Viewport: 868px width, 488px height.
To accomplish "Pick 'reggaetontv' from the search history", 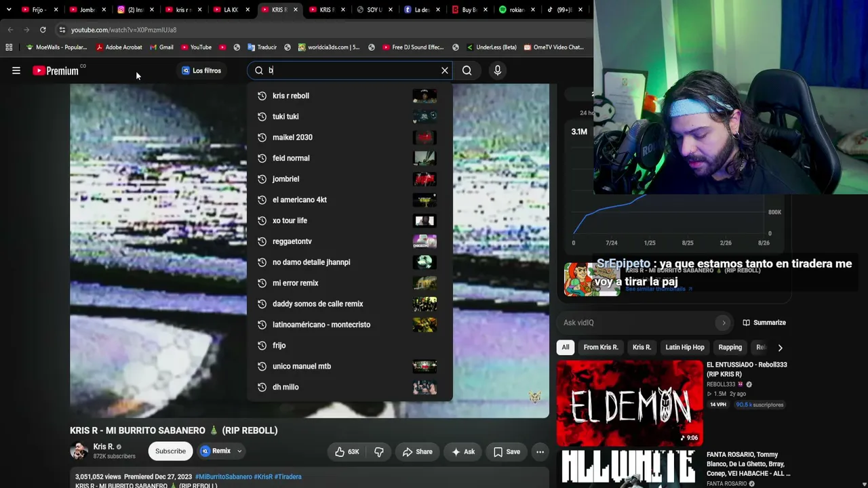I will tap(349, 241).
